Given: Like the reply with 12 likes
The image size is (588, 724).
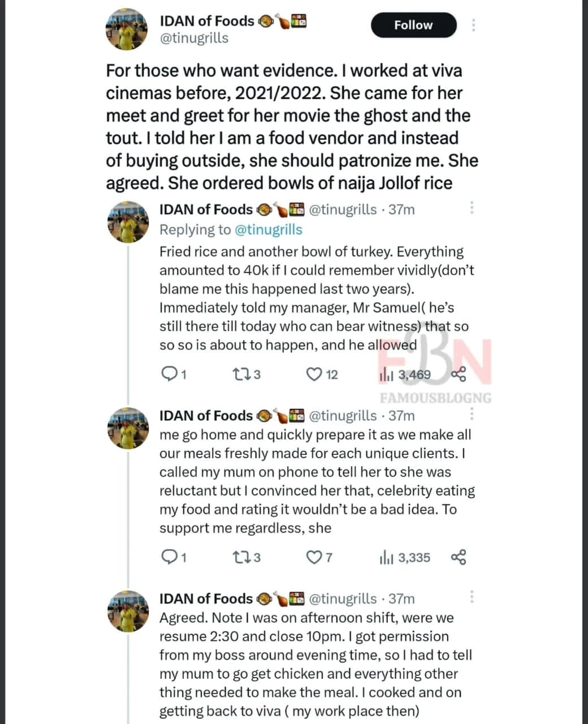Looking at the screenshot, I should click(x=314, y=374).
